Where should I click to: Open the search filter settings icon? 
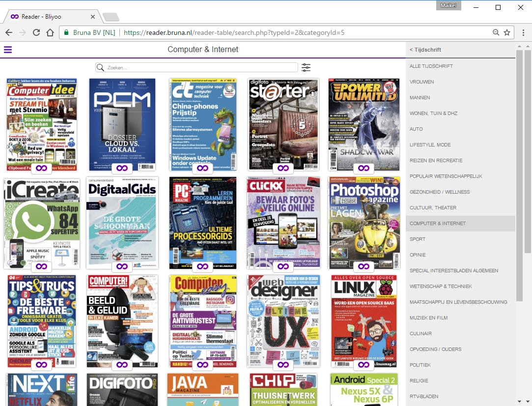click(x=306, y=67)
